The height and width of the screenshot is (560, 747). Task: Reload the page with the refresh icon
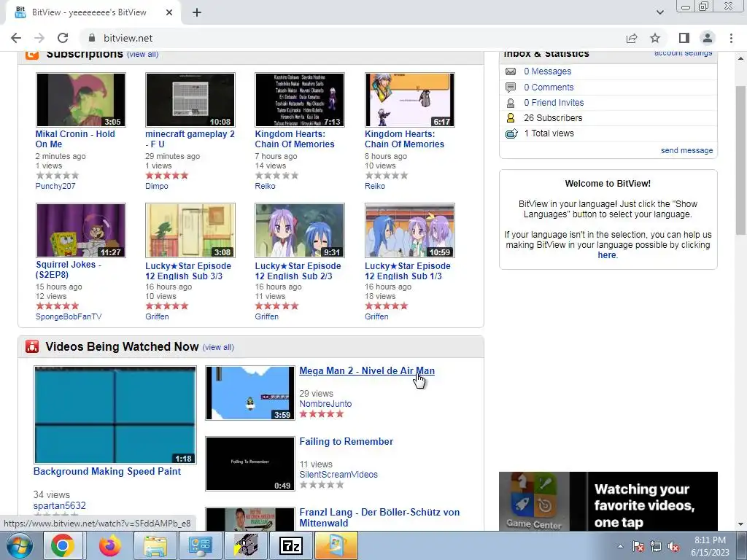(x=63, y=38)
